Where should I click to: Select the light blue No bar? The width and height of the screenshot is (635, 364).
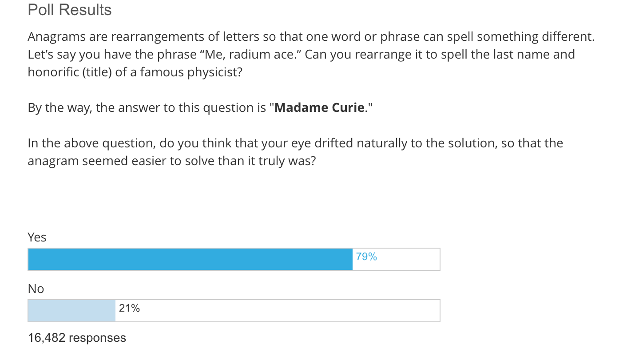pos(71,311)
